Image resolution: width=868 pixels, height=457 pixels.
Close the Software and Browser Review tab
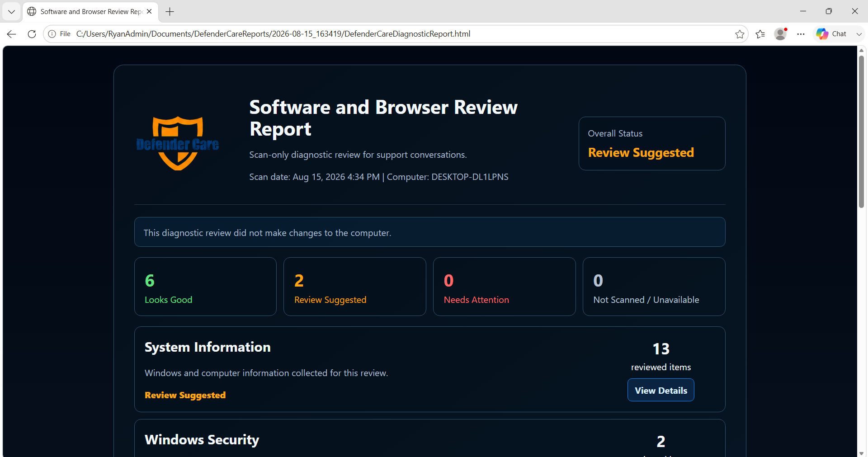coord(150,12)
